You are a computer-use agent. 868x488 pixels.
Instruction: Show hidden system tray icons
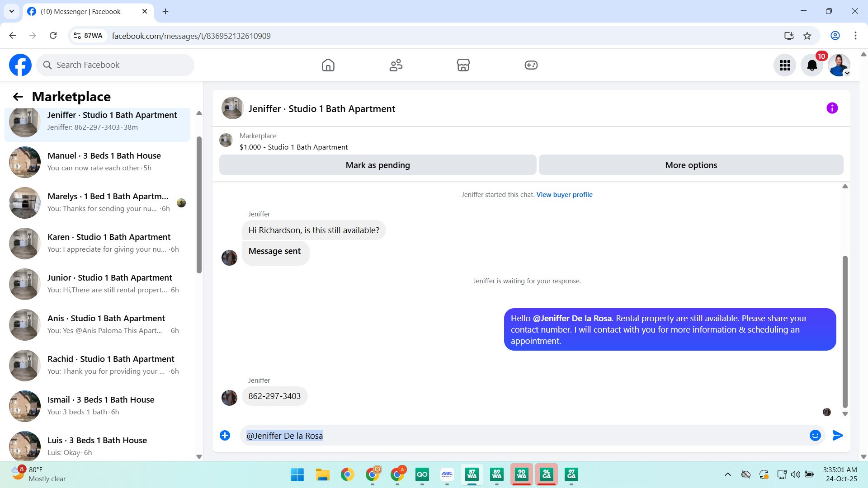click(x=727, y=474)
